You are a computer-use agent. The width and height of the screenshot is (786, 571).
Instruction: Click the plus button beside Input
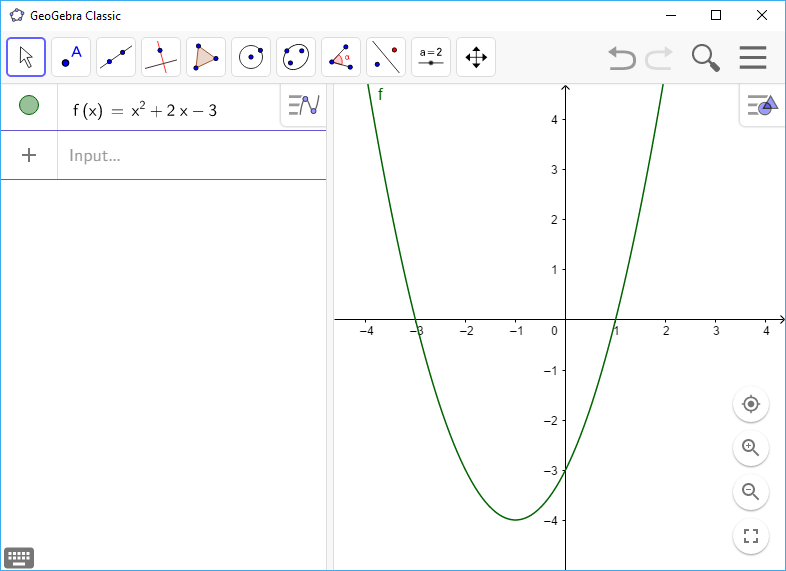click(x=29, y=155)
